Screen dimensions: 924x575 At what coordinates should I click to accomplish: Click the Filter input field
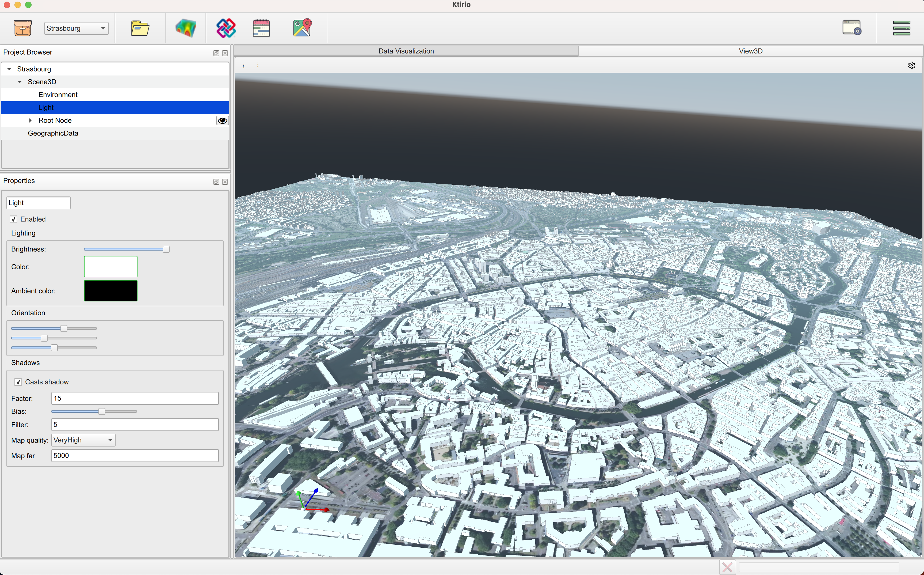pos(135,425)
